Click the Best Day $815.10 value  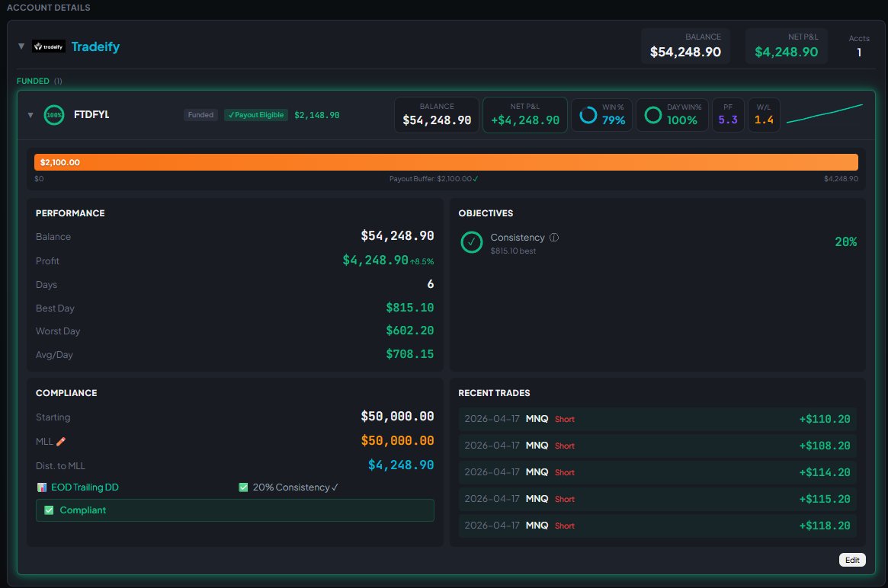(409, 307)
